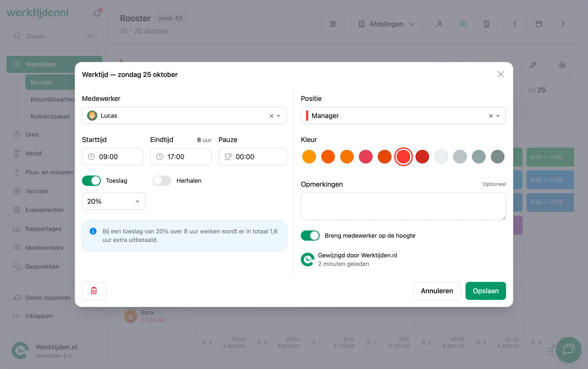This screenshot has width=588, height=369.
Task: Click Inklappen to collapse sidebar
Action: [39, 316]
